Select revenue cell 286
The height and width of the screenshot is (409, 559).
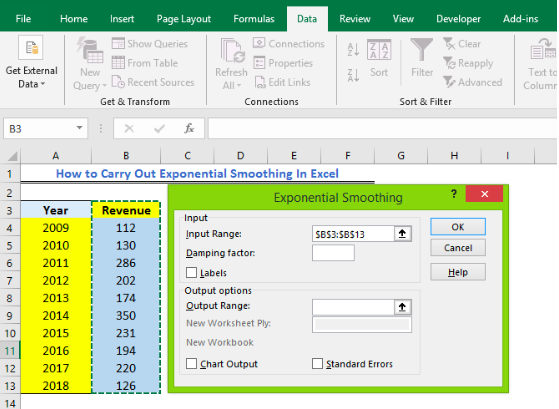point(126,263)
